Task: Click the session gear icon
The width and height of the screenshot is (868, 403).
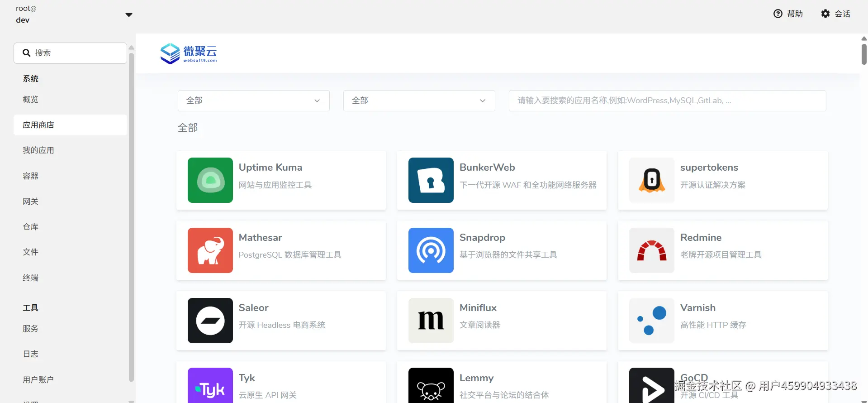Action: coord(825,14)
